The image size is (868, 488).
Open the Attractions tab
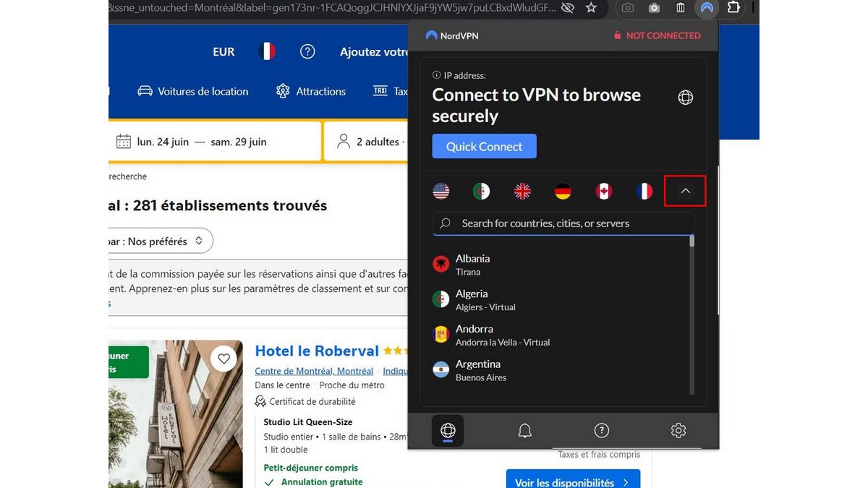[311, 91]
